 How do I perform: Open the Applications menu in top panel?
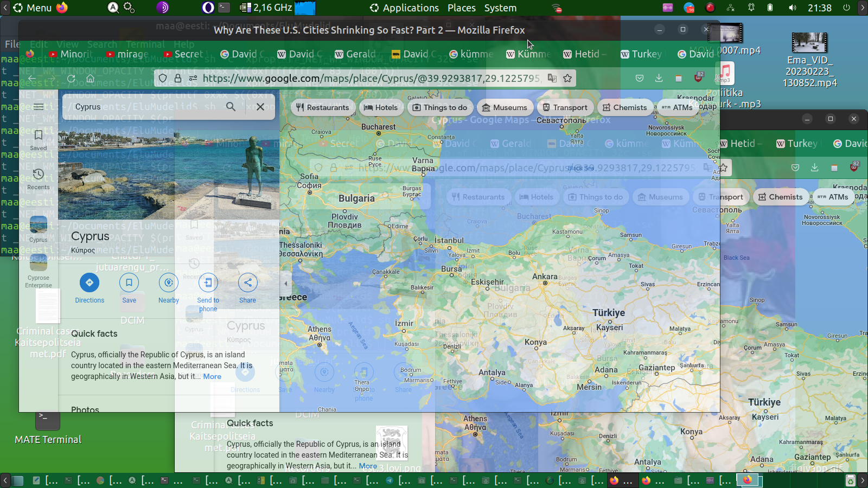(404, 8)
